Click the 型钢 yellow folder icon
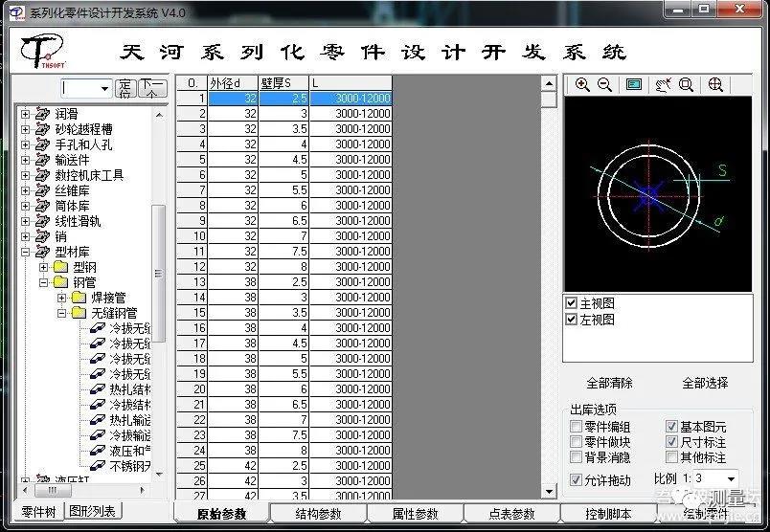The width and height of the screenshot is (770, 532). pos(61,267)
